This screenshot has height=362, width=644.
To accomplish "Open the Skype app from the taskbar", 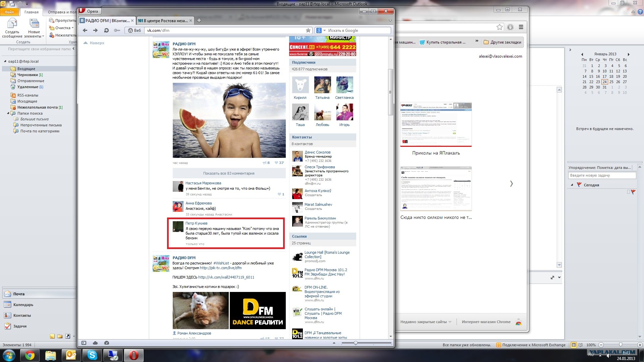I will pos(92,355).
